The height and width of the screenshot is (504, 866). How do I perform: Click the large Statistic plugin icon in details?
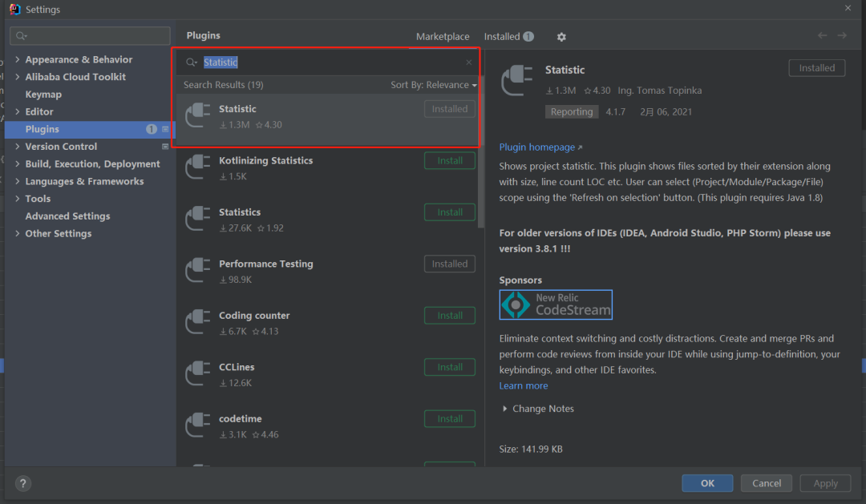point(517,81)
